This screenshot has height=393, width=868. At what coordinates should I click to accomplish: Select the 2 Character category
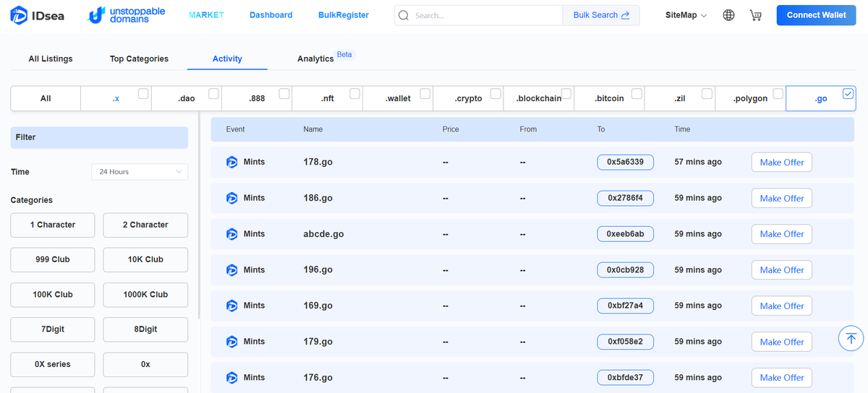[145, 225]
